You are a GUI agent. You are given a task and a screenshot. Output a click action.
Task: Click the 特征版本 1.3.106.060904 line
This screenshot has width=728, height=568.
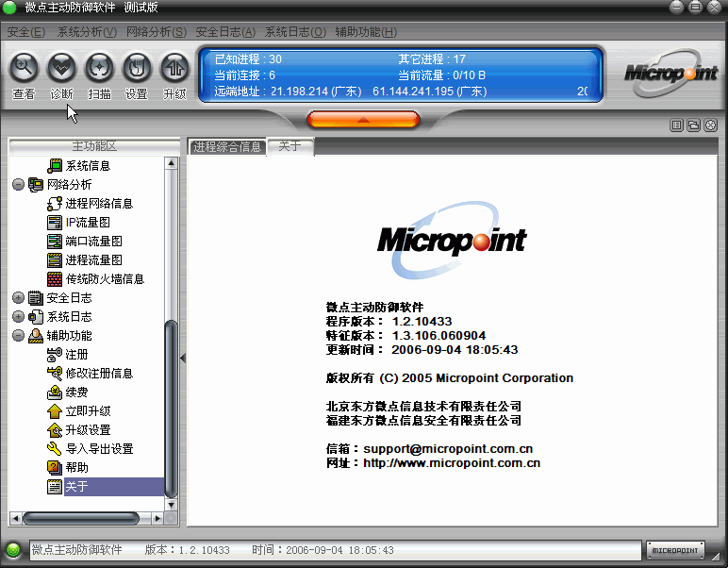pos(405,335)
